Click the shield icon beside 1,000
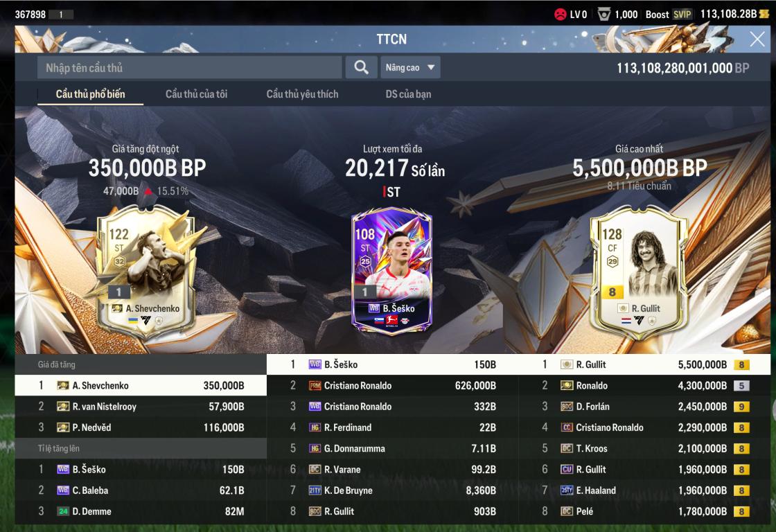776x532 pixels. (x=603, y=15)
